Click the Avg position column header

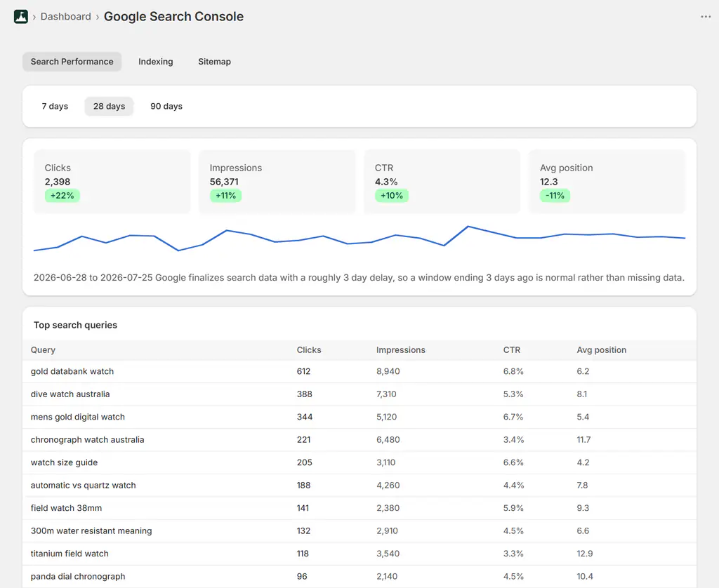click(602, 349)
